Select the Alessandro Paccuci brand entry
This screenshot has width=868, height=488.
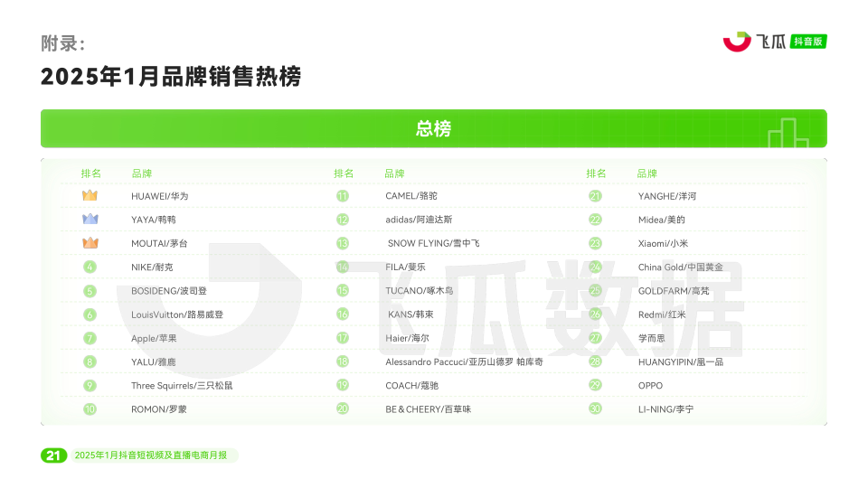464,361
